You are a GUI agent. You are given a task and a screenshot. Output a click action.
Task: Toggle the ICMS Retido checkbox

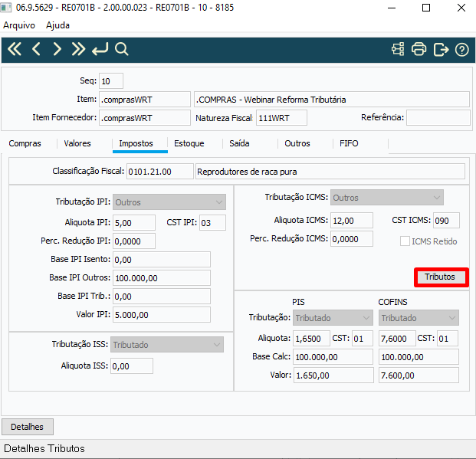(x=405, y=241)
